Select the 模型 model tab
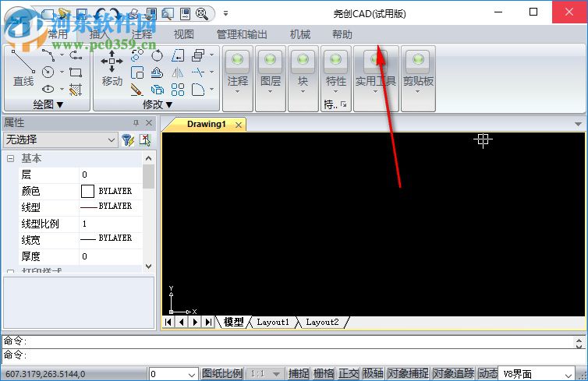 (x=233, y=323)
